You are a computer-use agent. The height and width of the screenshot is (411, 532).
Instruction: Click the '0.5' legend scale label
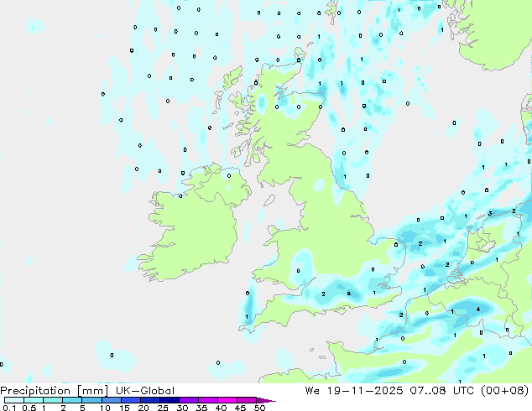point(29,408)
